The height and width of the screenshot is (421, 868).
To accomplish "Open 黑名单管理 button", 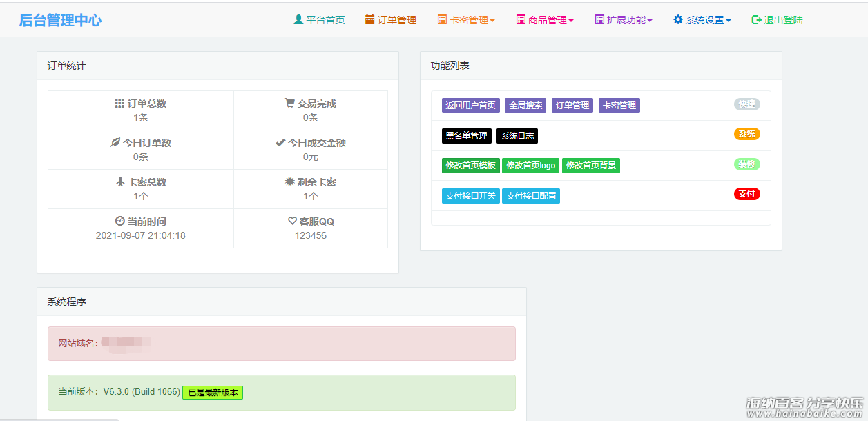I will [x=467, y=136].
